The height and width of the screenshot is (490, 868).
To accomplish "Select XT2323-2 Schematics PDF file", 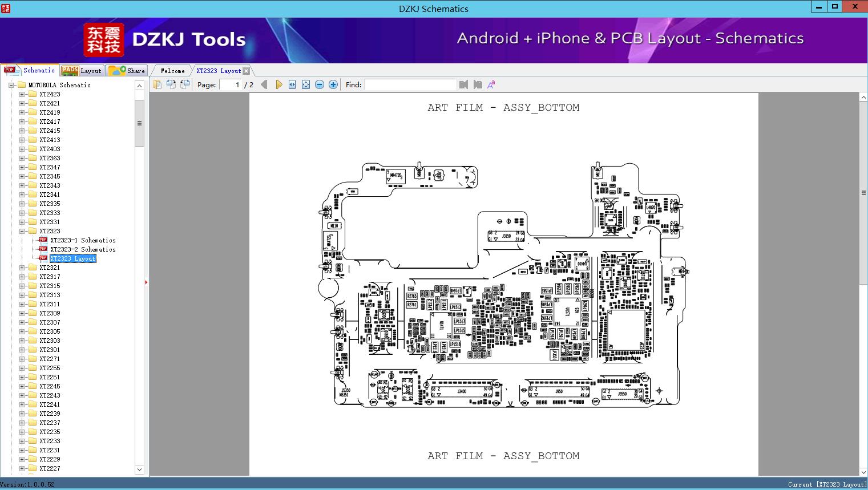I will (83, 249).
